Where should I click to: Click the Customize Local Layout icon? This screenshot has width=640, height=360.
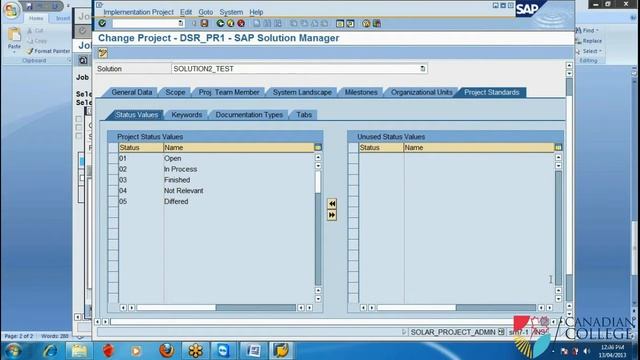[x=377, y=23]
